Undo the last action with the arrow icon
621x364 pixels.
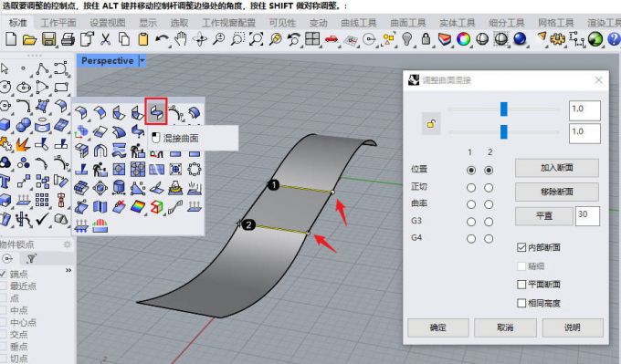[162, 39]
